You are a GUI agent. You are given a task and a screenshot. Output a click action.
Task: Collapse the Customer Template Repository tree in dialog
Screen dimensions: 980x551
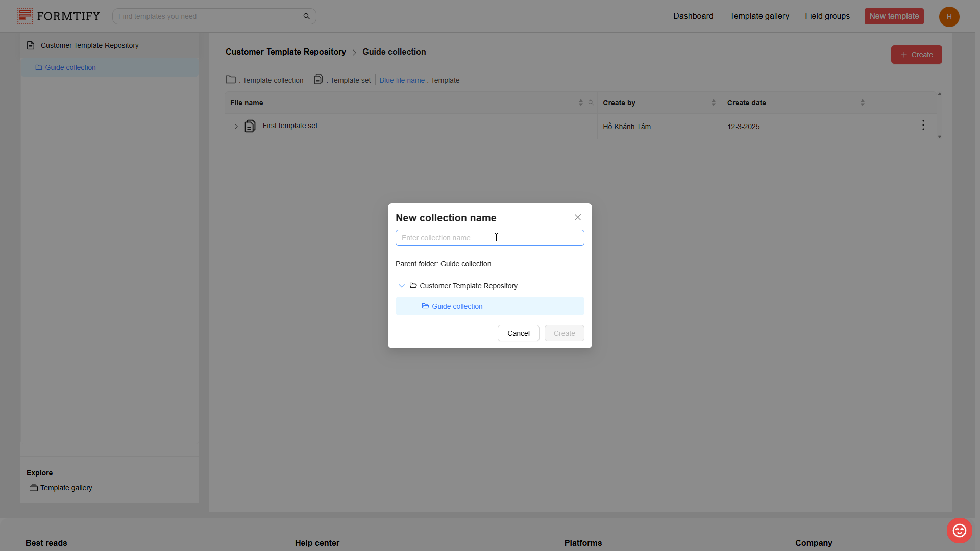tap(402, 286)
